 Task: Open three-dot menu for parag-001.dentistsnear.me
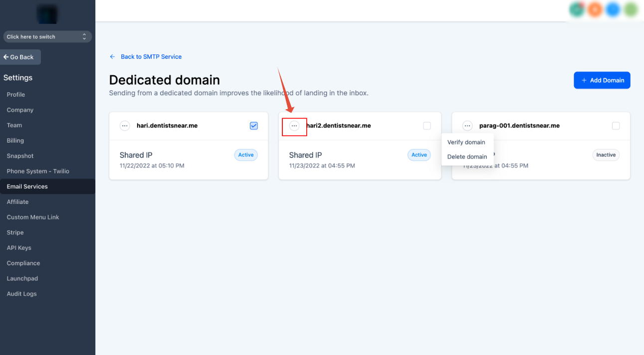click(467, 126)
